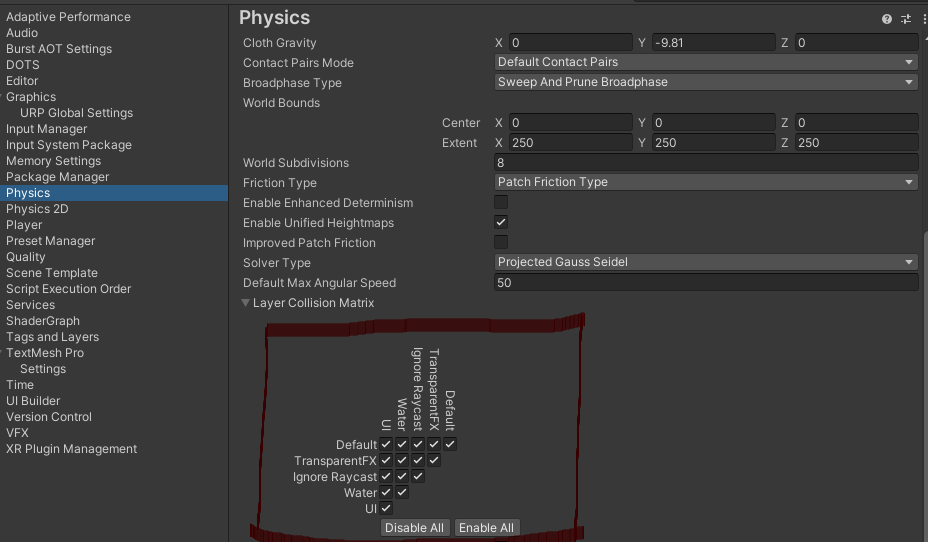Open Package Manager settings

click(57, 176)
